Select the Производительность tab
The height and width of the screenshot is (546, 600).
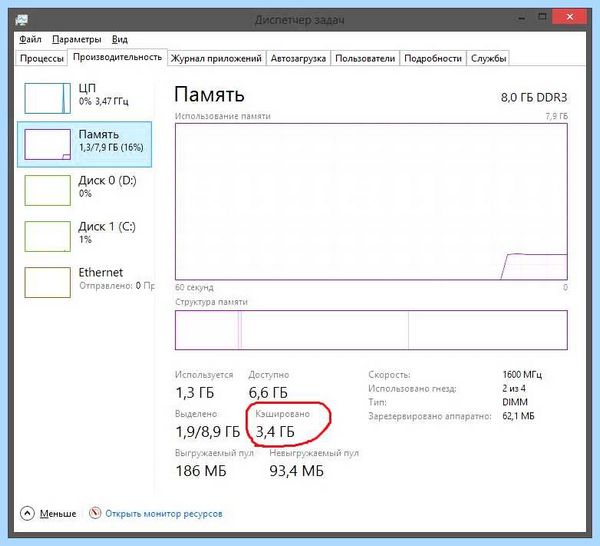(x=117, y=57)
